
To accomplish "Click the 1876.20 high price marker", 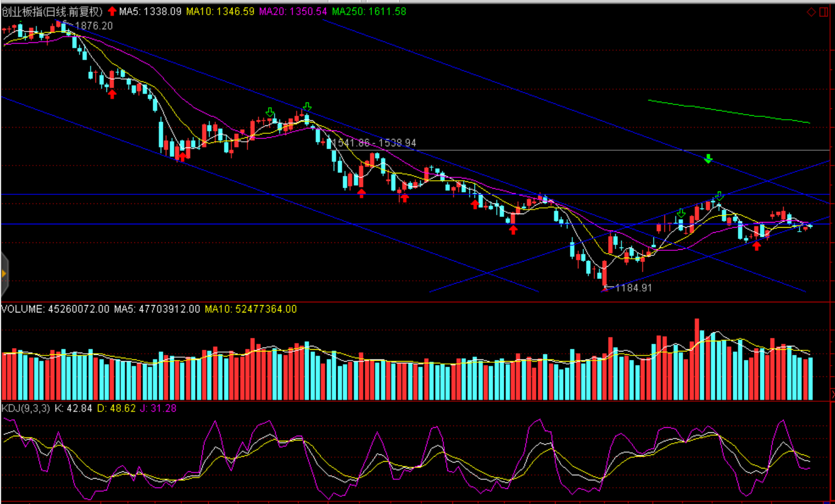I will (x=93, y=26).
